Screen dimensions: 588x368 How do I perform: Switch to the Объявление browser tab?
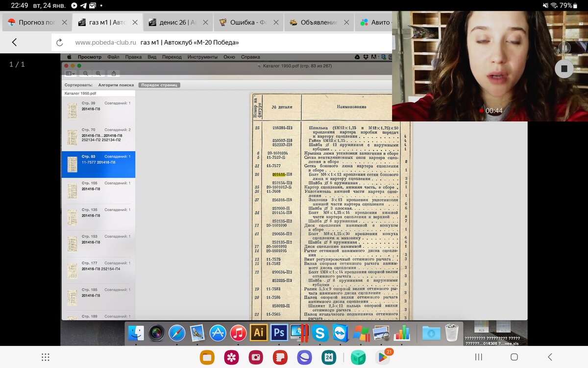318,22
